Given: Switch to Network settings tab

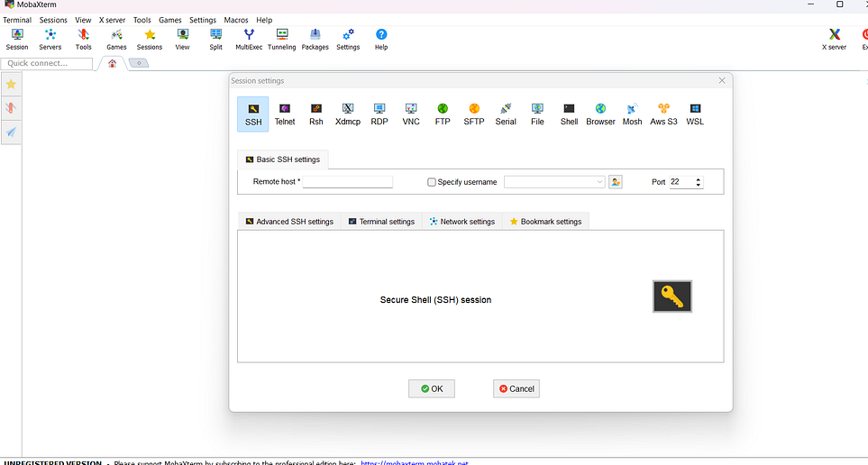Looking at the screenshot, I should pos(462,222).
